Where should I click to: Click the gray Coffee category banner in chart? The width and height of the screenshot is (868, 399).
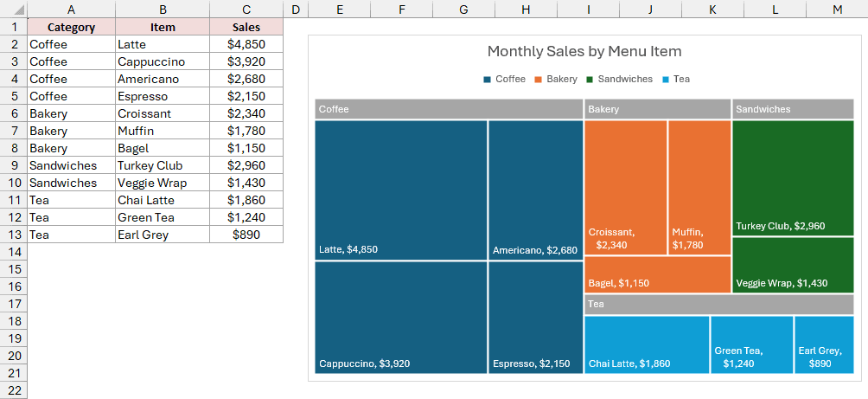tap(449, 109)
